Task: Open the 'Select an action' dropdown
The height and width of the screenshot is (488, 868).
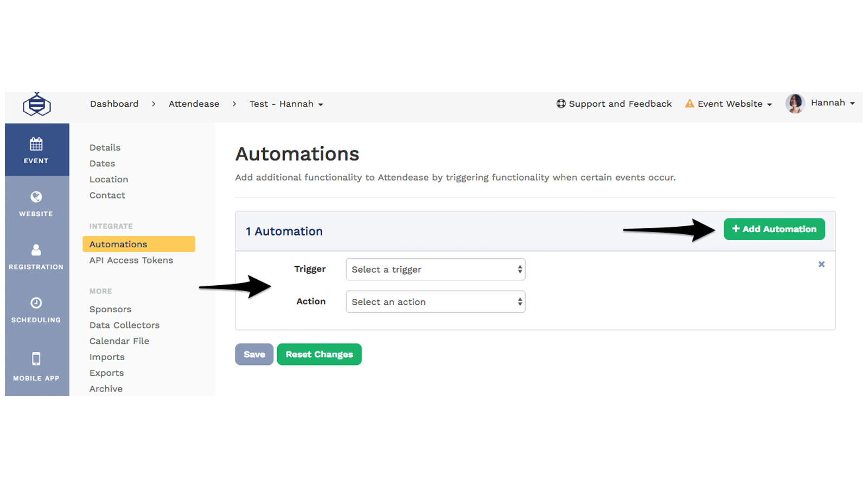Action: (x=435, y=301)
